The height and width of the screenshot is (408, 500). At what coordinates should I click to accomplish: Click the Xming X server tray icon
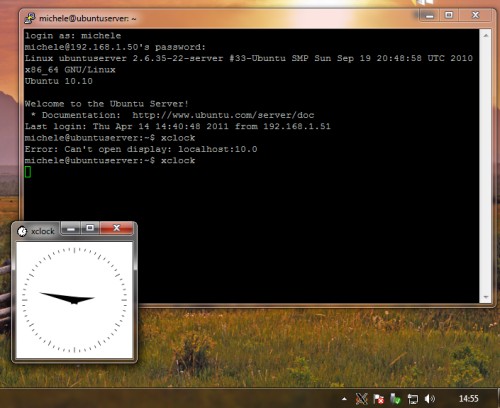(x=362, y=399)
